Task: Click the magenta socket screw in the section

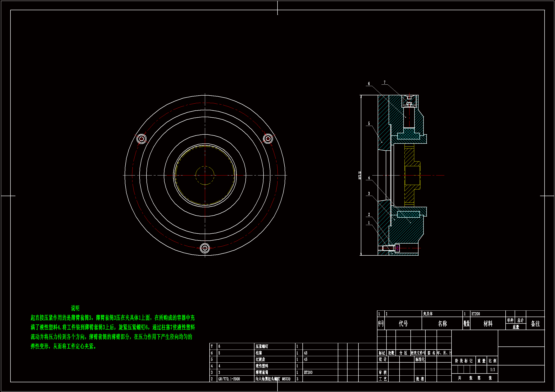Action: tap(398, 248)
